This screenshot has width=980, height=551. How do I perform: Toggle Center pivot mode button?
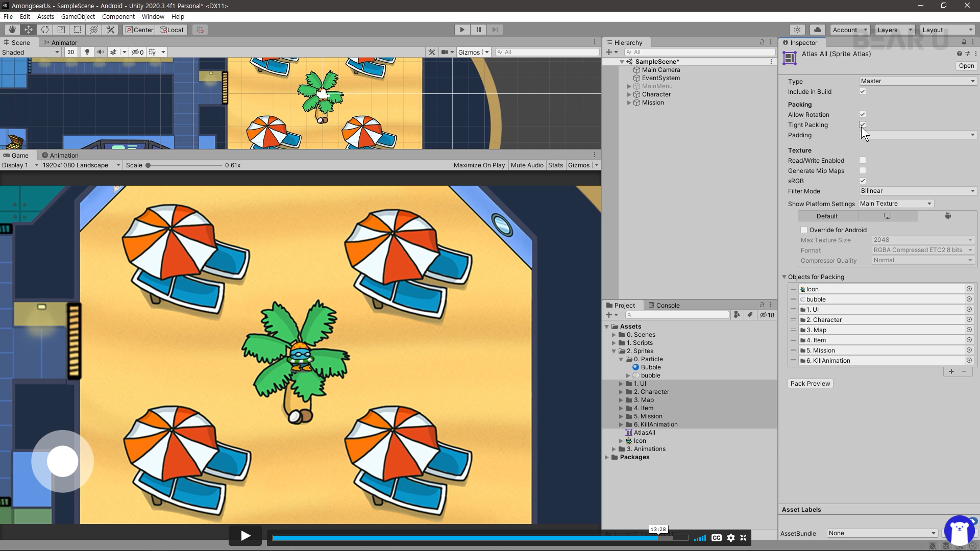[139, 30]
